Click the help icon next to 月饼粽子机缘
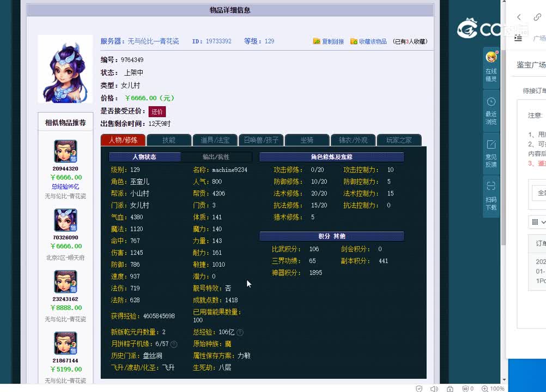Image resolution: width=546 pixels, height=392 pixels. click(174, 344)
